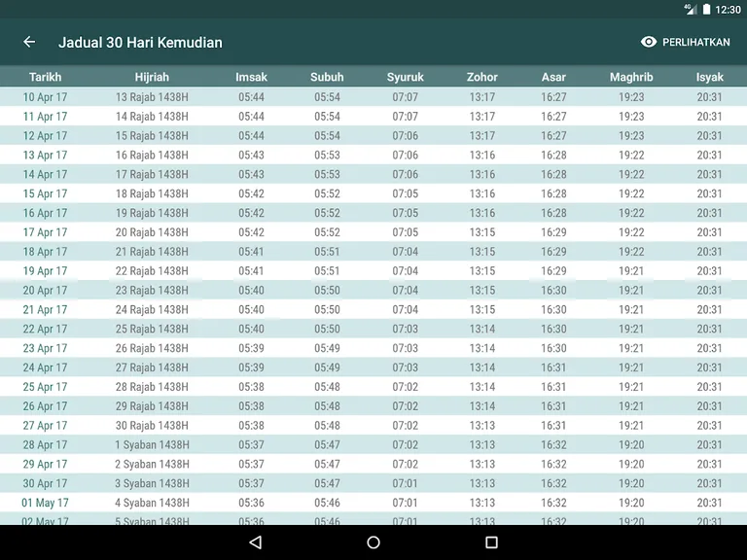Tap Zohor time in 27 Apr 17 row

(x=482, y=425)
